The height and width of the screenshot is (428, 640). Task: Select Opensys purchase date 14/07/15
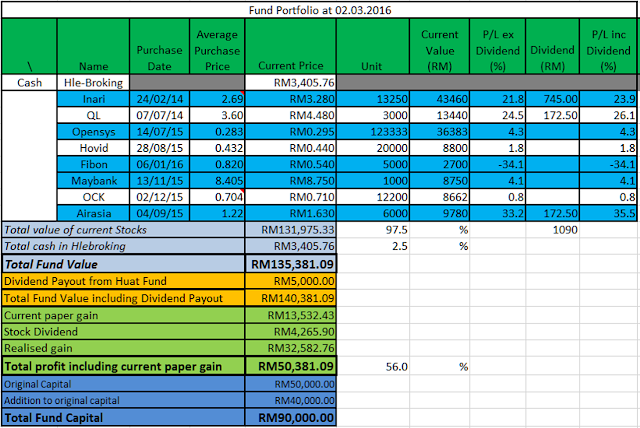click(x=160, y=132)
